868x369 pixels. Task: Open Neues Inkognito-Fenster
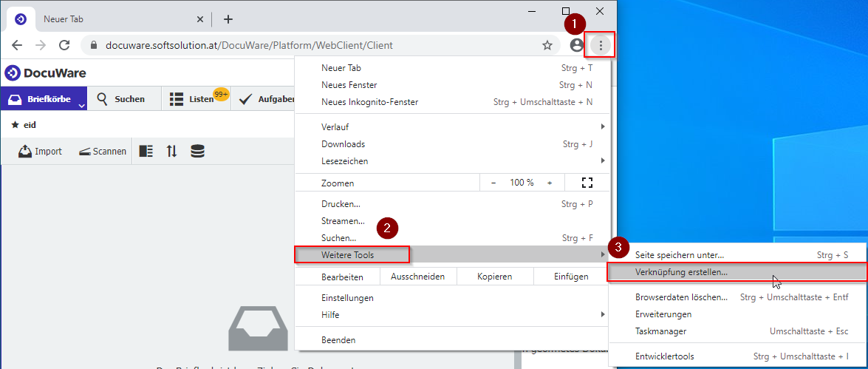453,103
